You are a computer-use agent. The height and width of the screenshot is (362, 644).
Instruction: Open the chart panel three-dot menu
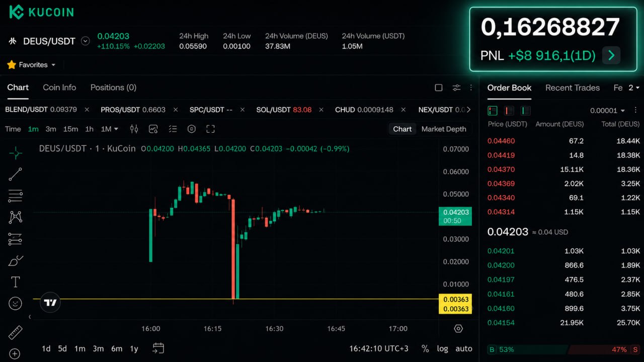click(x=471, y=87)
